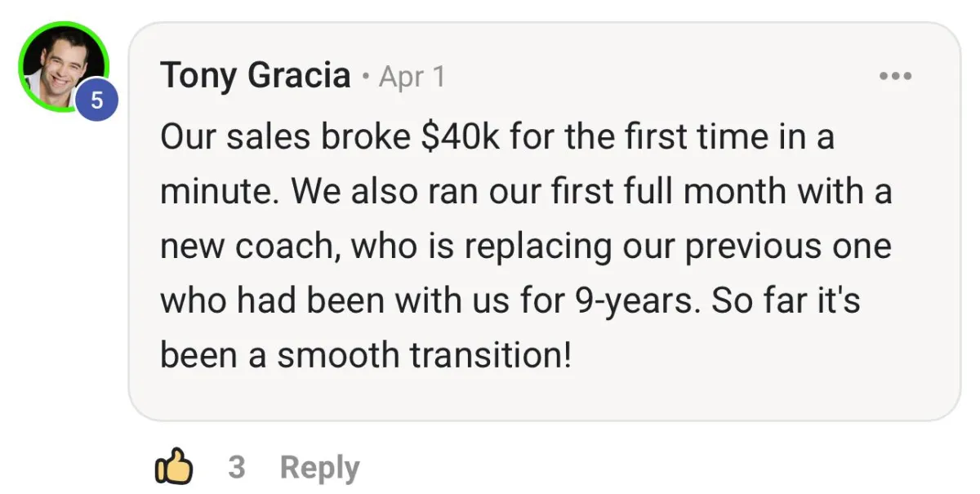Image resolution: width=980 pixels, height=494 pixels.
Task: Open the Tony Gracia name link
Action: tap(256, 76)
